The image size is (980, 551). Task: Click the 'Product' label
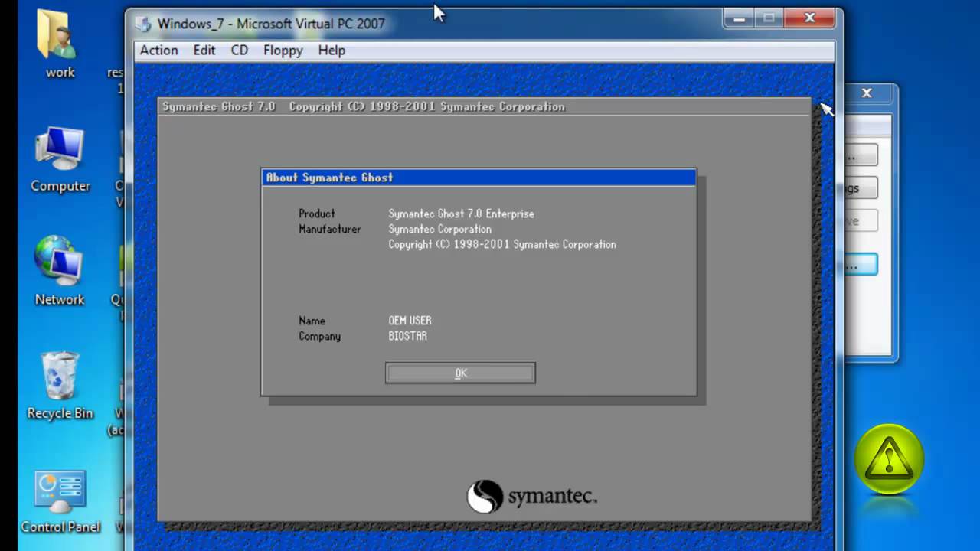pos(317,214)
